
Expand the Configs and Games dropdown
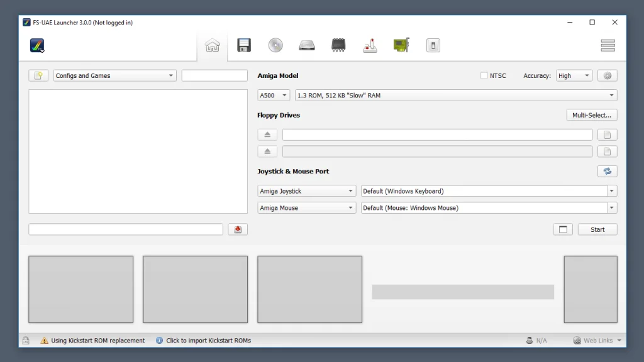[x=114, y=75]
